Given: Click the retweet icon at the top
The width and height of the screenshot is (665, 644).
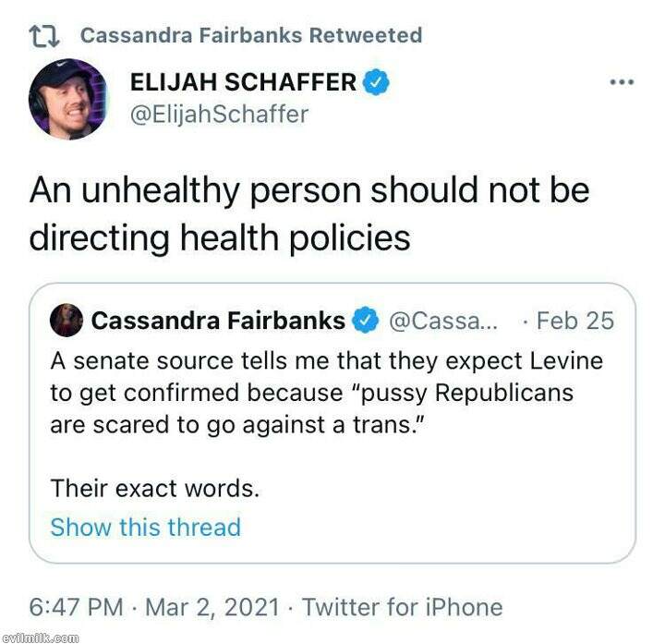Looking at the screenshot, I should (44, 36).
